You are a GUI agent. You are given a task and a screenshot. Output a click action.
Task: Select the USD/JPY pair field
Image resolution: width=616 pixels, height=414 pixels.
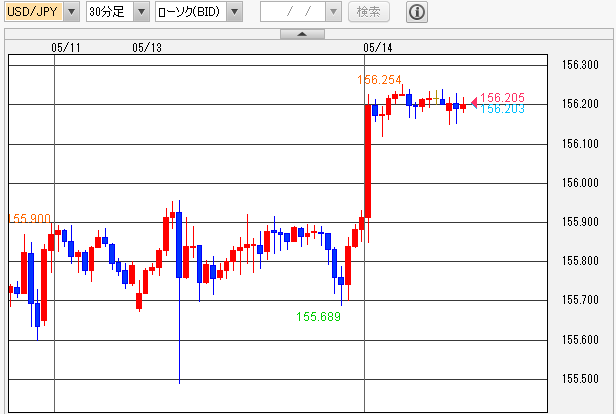[34, 12]
